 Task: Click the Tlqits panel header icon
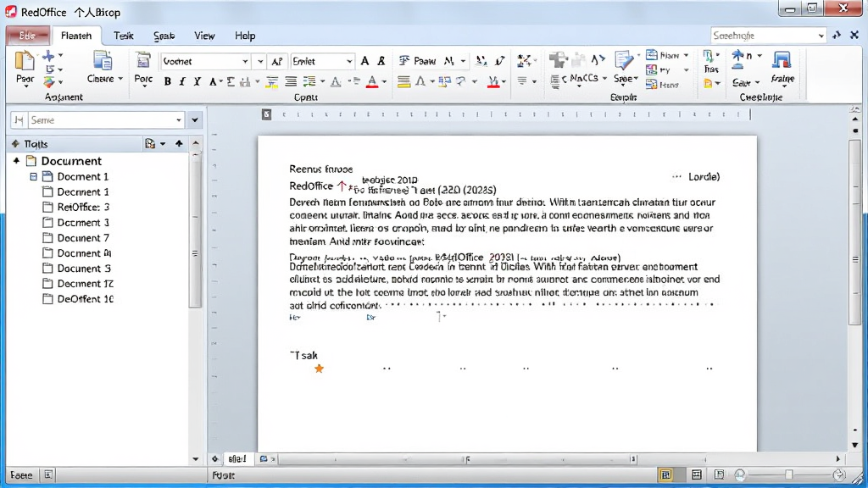15,144
